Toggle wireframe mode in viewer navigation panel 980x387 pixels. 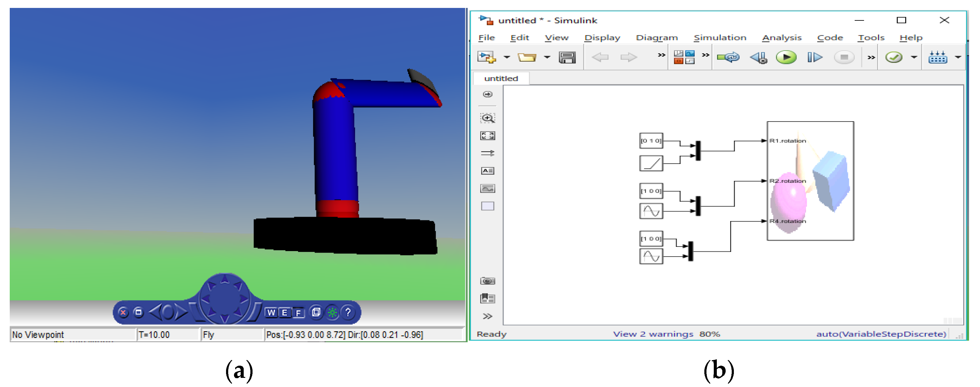316,312
